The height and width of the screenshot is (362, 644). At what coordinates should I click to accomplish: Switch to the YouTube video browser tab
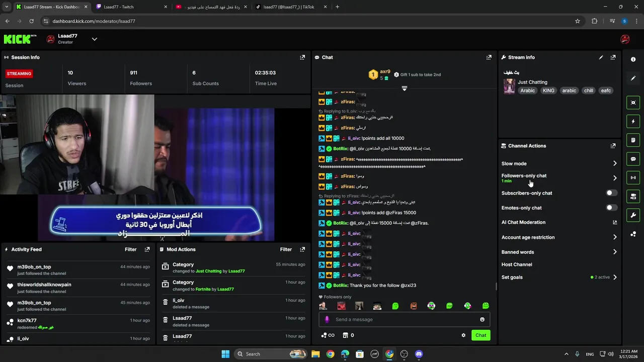point(211,7)
